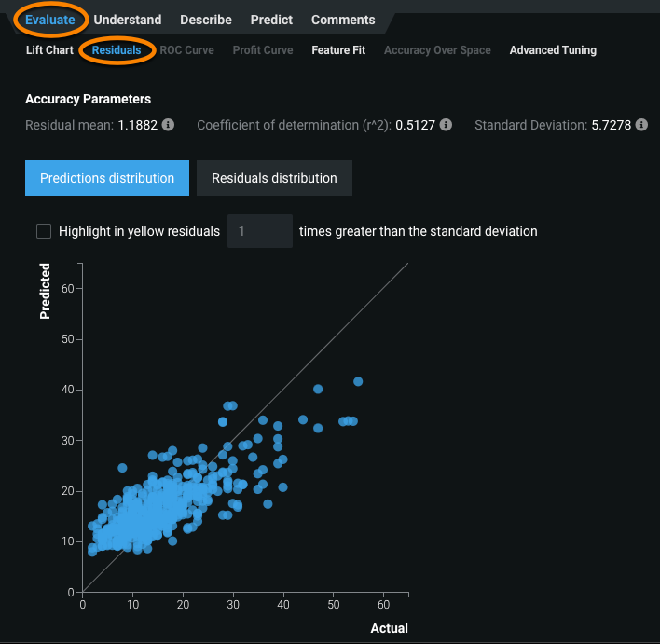Screen dimensions: 660x644
Task: Click the standard deviation multiplier input field
Action: 259,231
